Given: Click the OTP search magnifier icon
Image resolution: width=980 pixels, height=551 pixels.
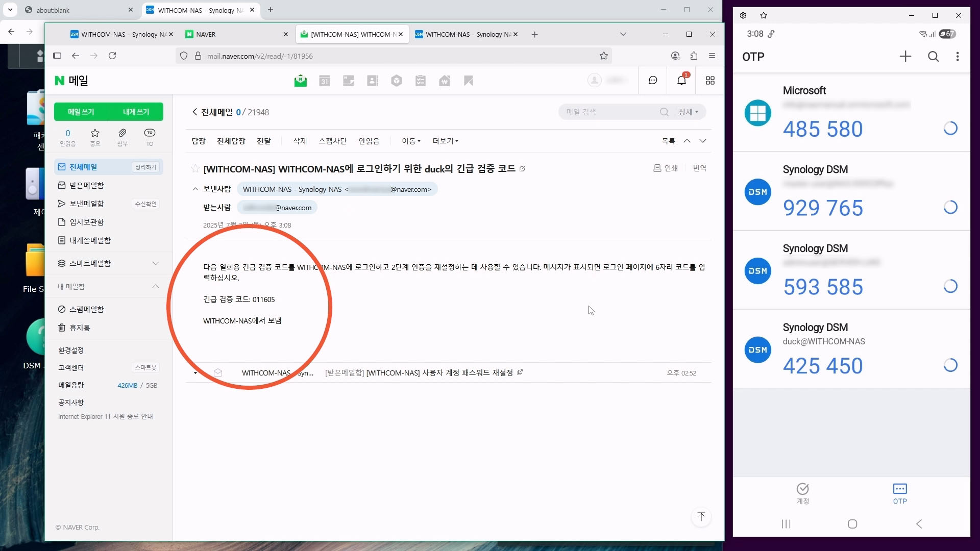Looking at the screenshot, I should tap(933, 57).
